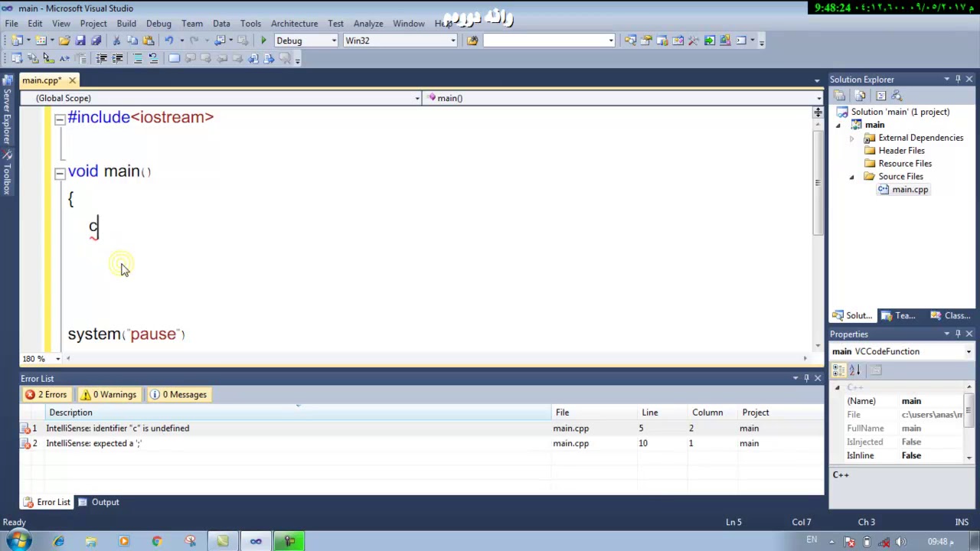980x551 pixels.
Task: Open the Architecture menu
Action: [x=294, y=24]
